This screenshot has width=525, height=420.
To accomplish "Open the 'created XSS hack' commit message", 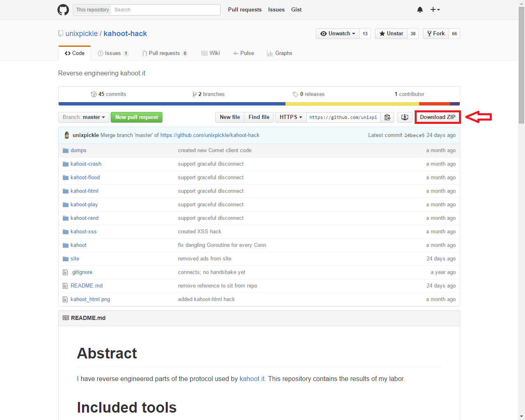I will tap(200, 232).
